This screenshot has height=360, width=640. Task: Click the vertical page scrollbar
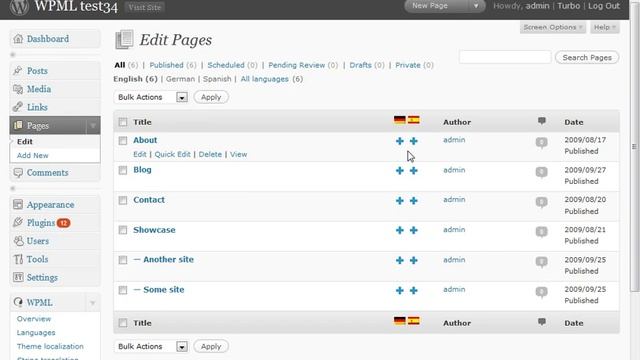tap(634, 147)
